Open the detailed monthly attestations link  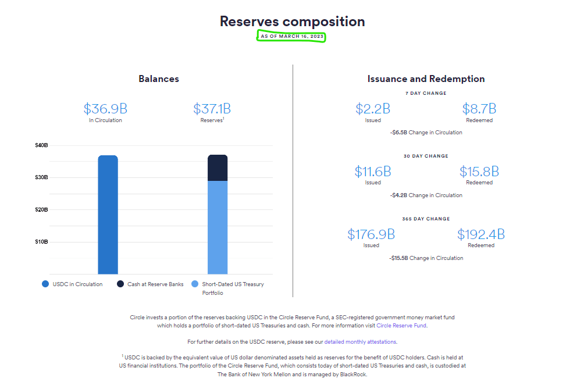pos(360,341)
